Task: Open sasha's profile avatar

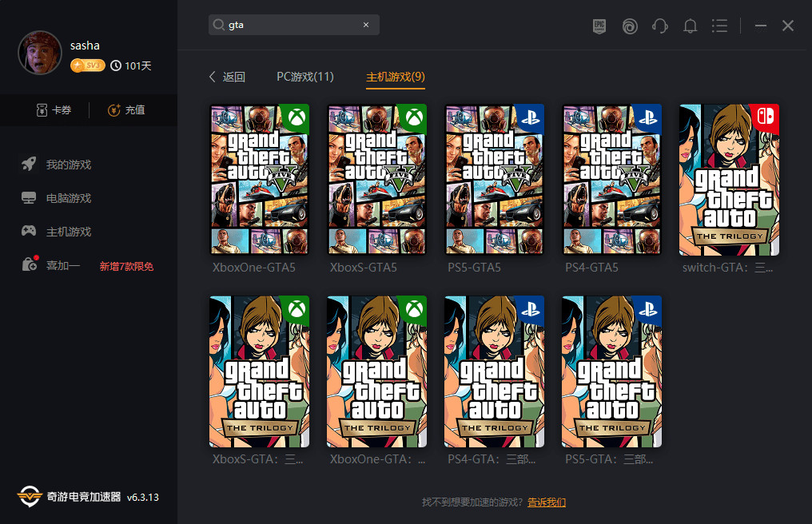Action: point(40,53)
